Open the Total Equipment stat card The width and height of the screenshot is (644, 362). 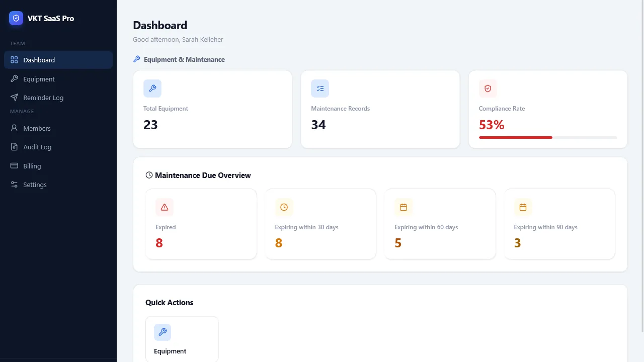click(212, 109)
